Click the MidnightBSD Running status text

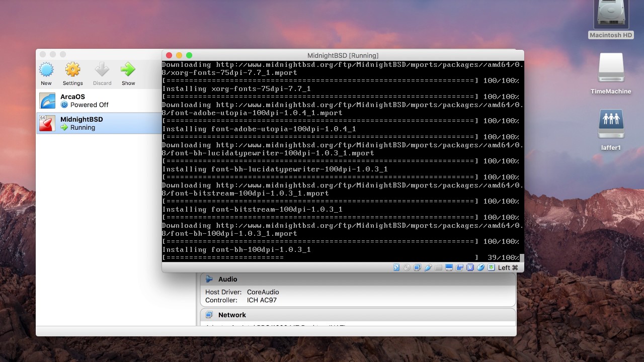[x=83, y=127]
